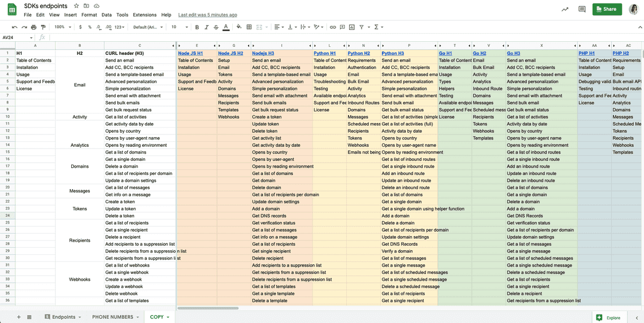This screenshot has width=644, height=323.
Task: Open the COPY sheet tab
Action: [x=160, y=317]
